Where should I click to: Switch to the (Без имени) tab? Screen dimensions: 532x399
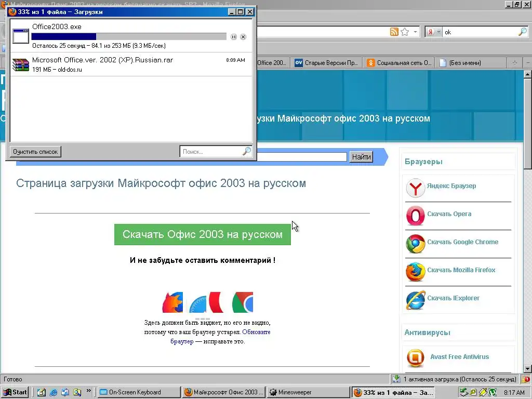[x=471, y=63]
